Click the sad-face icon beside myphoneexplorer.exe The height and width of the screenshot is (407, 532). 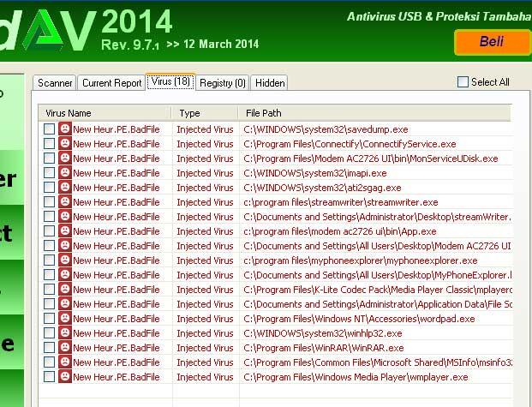65,260
